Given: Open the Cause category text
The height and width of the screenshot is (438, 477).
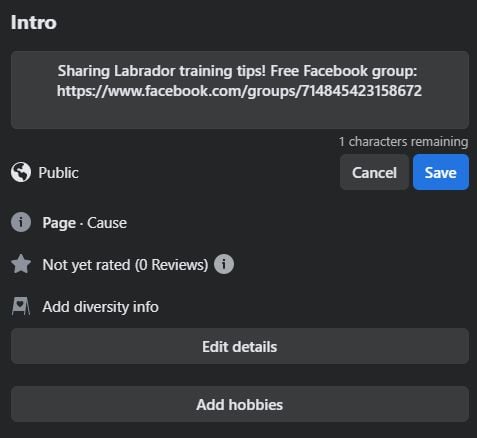Looking at the screenshot, I should click(x=107, y=223).
